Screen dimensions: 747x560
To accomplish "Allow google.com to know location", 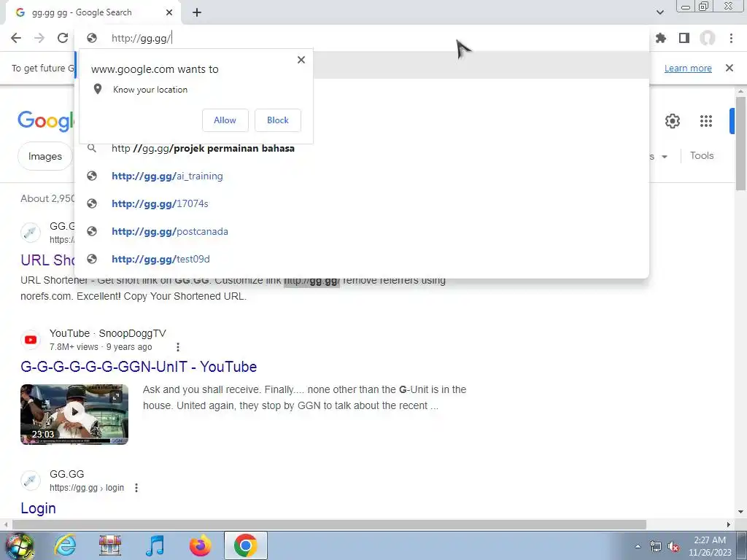I will pos(225,120).
